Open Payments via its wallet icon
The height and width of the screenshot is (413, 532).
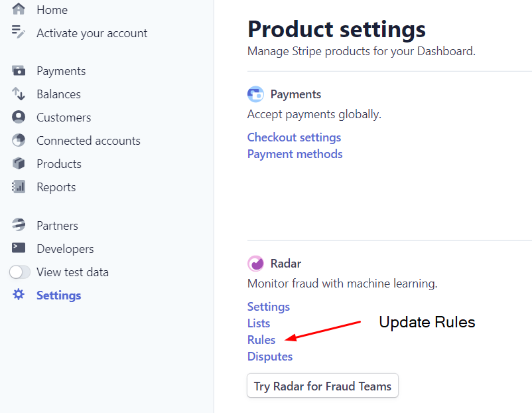point(19,70)
